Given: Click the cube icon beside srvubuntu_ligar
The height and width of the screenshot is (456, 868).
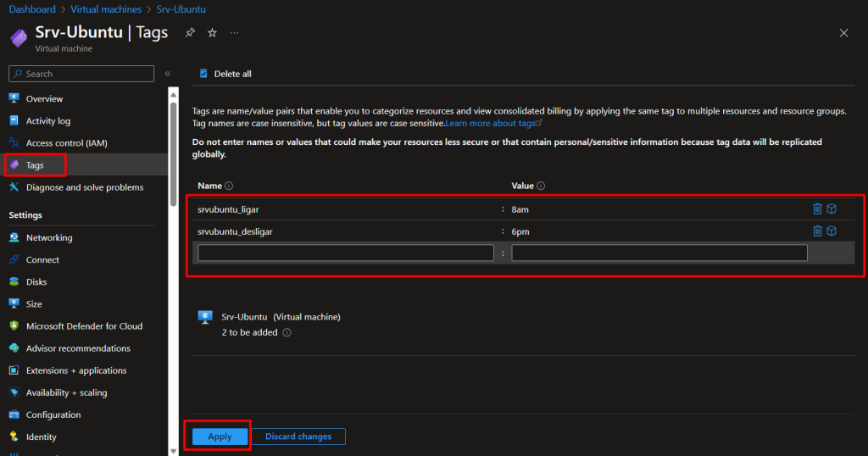Looking at the screenshot, I should click(x=832, y=209).
